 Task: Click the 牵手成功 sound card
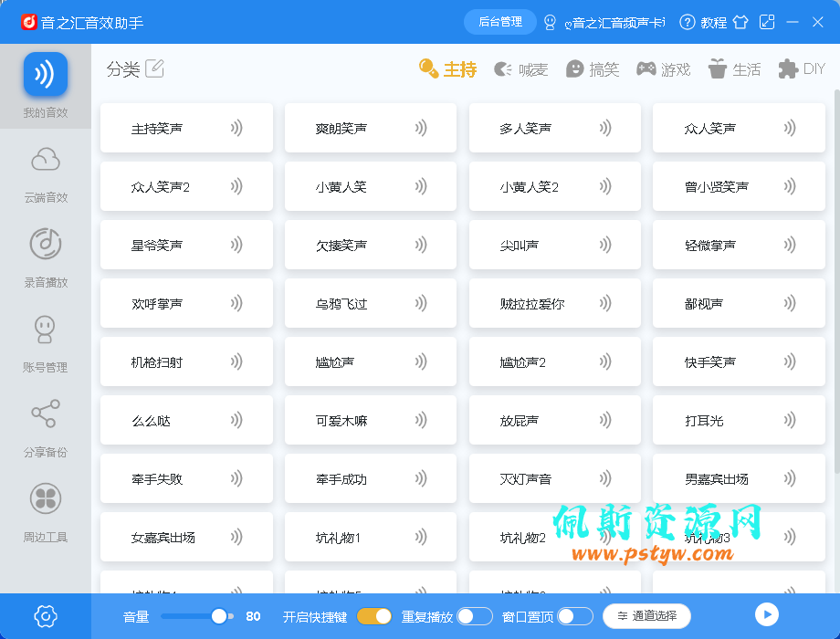point(371,478)
